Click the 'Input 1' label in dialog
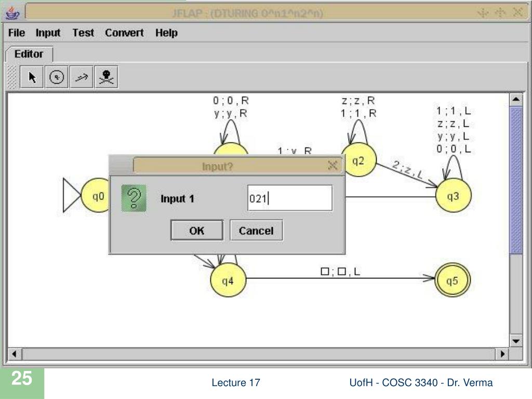 tap(178, 198)
